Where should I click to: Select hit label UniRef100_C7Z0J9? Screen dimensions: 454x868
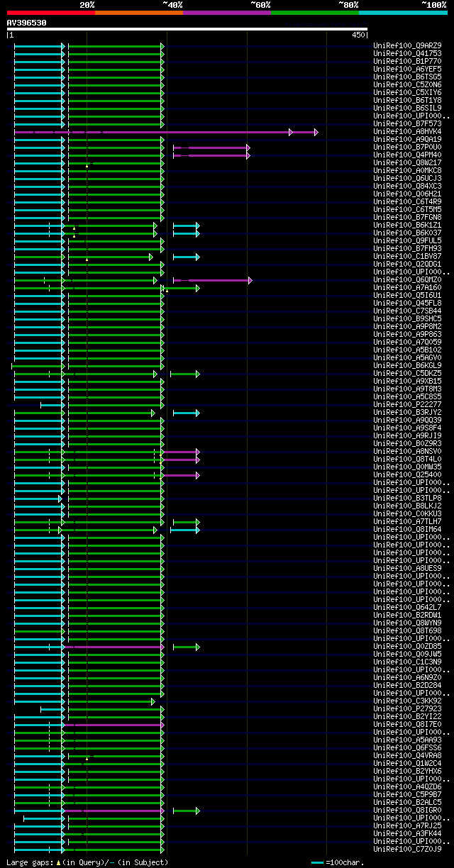[407, 850]
